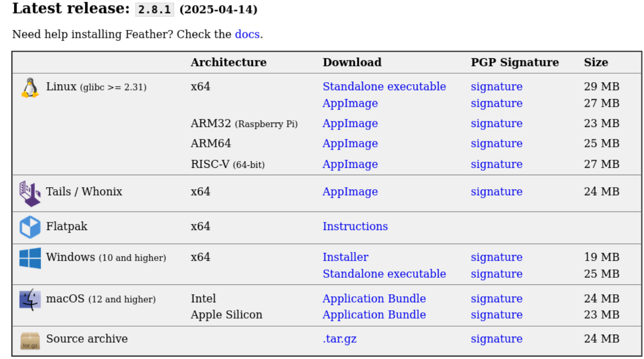This screenshot has width=644, height=359.
Task: Click the Linux (glibc >= 2.31) label
Action: tap(96, 87)
